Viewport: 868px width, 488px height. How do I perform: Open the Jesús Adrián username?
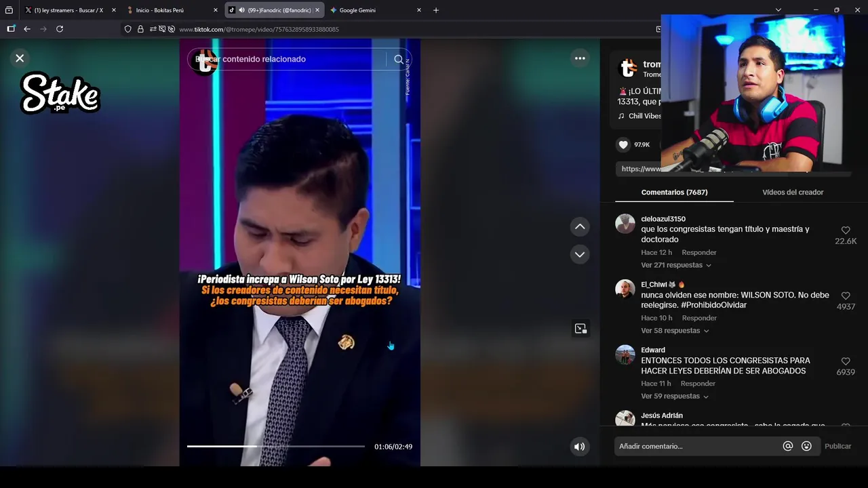662,415
